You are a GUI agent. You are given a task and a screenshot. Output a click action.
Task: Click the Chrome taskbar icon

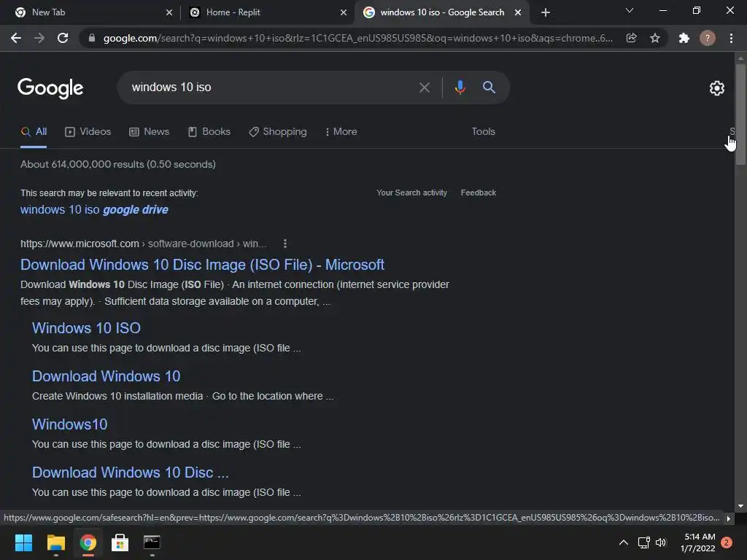(x=88, y=542)
